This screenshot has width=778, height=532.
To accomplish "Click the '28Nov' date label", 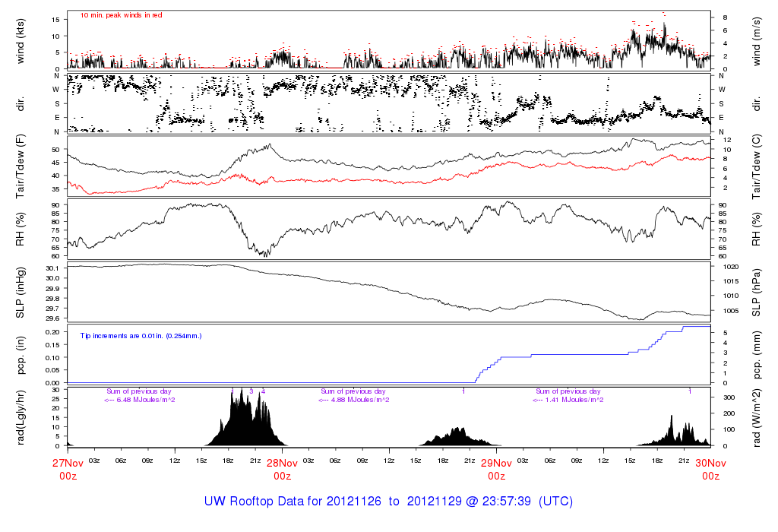I will 283,463.
